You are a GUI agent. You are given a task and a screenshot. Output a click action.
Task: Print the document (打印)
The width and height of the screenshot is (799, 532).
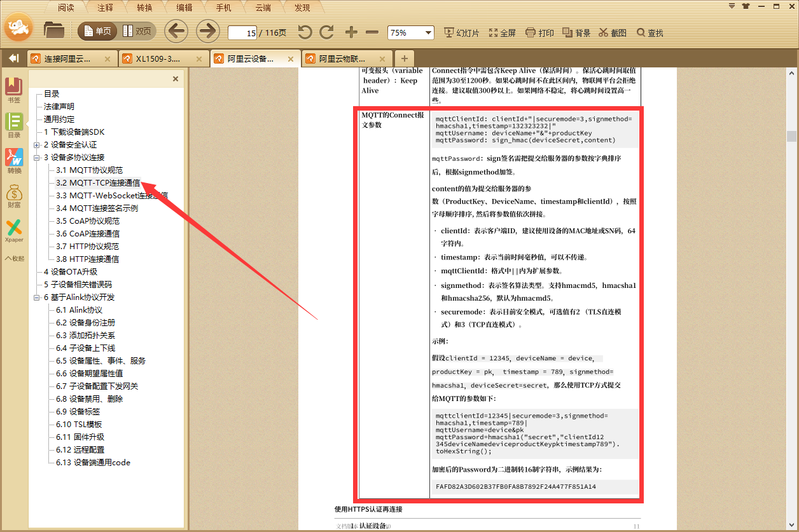point(539,32)
